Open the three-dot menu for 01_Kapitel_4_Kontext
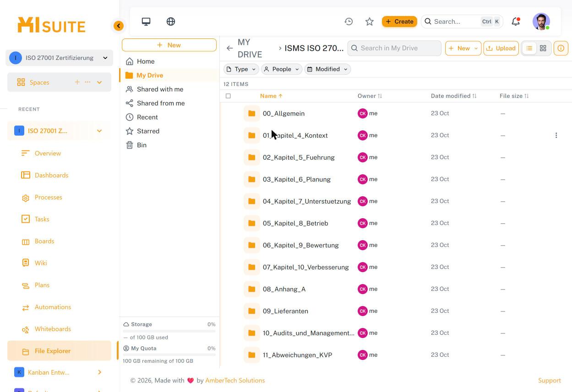572x392 pixels. 556,135
